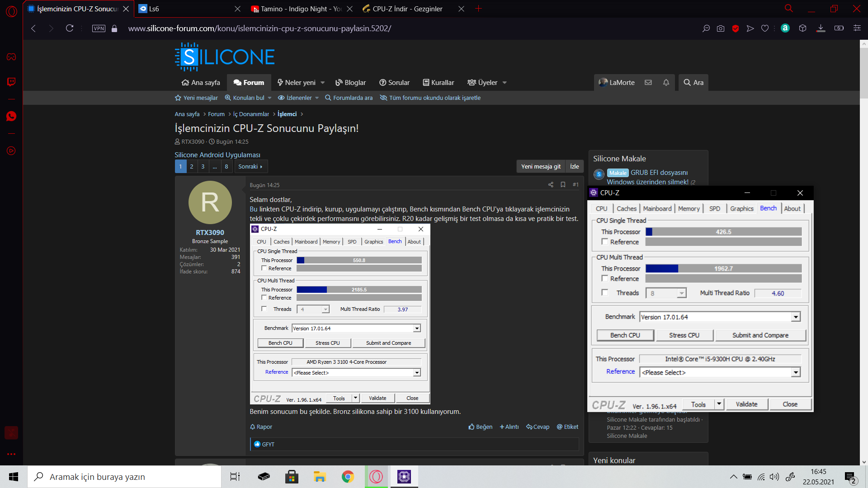Add page to bookmarks heart icon
This screenshot has width=868, height=488.
(765, 28)
